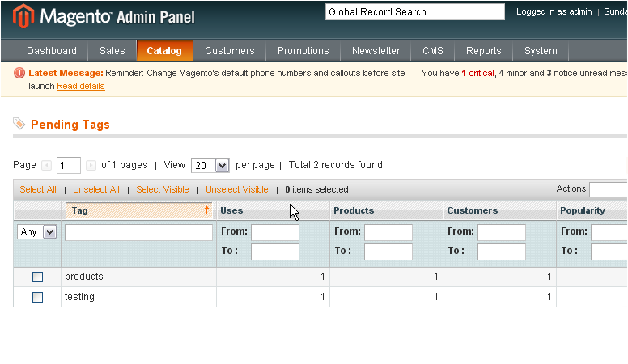This screenshot has height=364, width=628.
Task: Open the Newsletter menu
Action: point(376,51)
